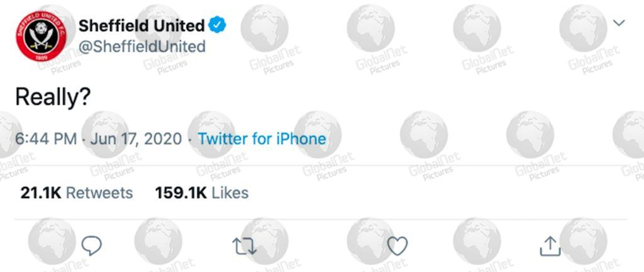The image size is (644, 272).
Task: Click the 159.1K like count number
Action: point(180,193)
